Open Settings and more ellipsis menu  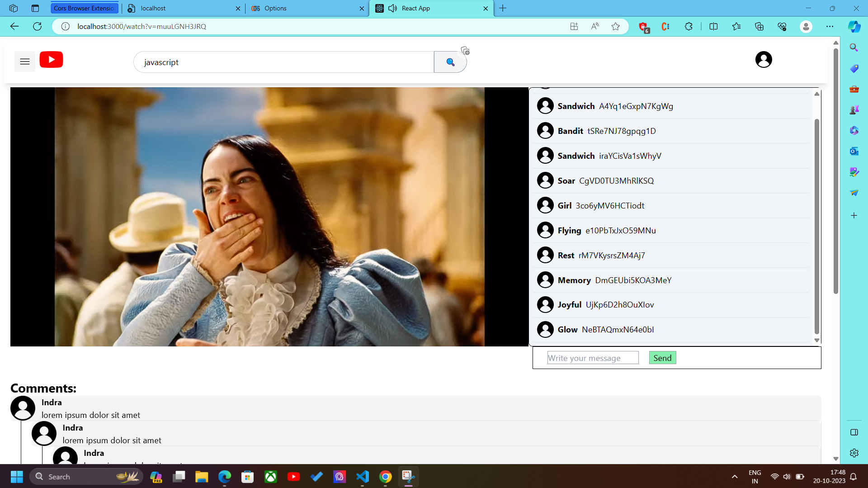click(x=830, y=26)
